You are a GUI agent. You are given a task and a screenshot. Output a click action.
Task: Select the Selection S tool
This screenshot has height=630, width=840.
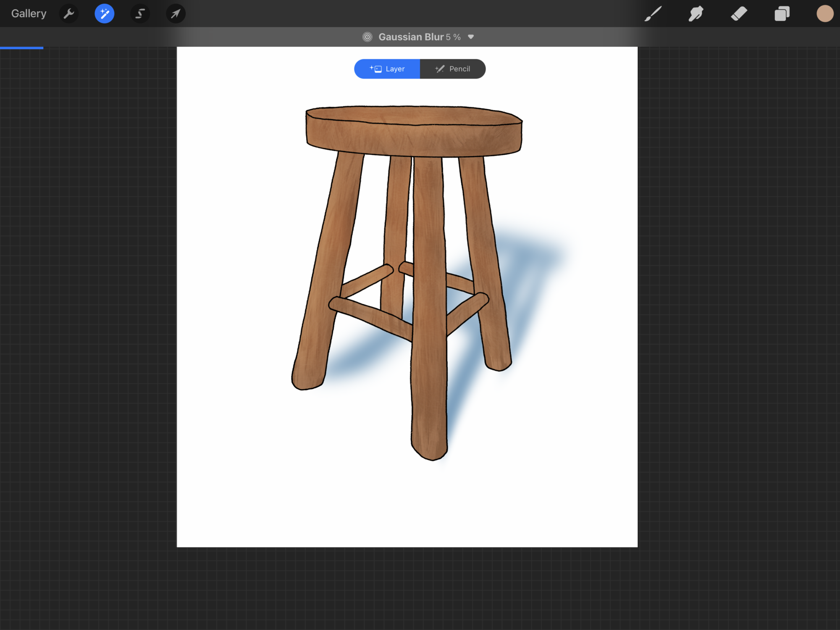tap(140, 14)
